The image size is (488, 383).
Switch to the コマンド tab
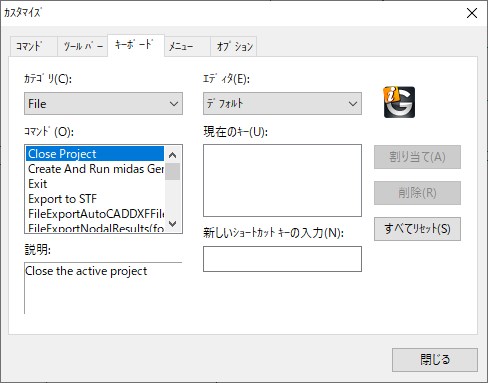33,46
